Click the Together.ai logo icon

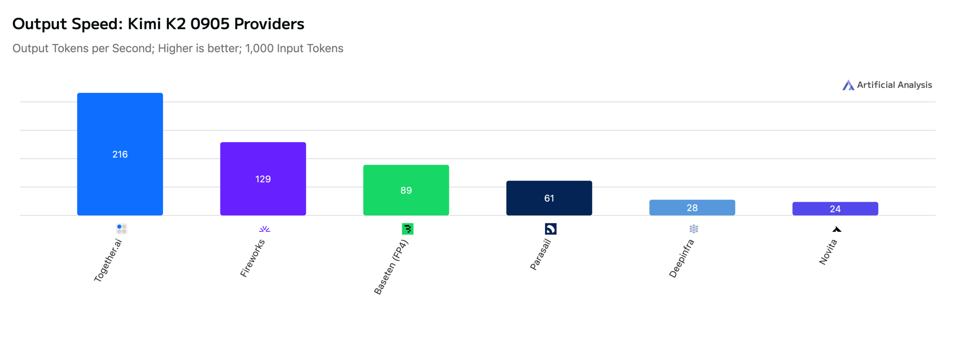click(121, 229)
